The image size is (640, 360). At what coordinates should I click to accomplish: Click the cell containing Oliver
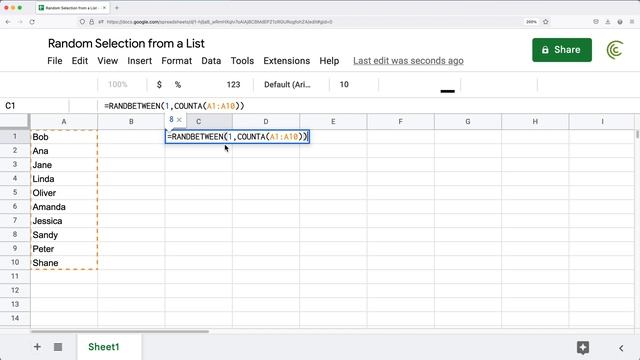(x=64, y=193)
